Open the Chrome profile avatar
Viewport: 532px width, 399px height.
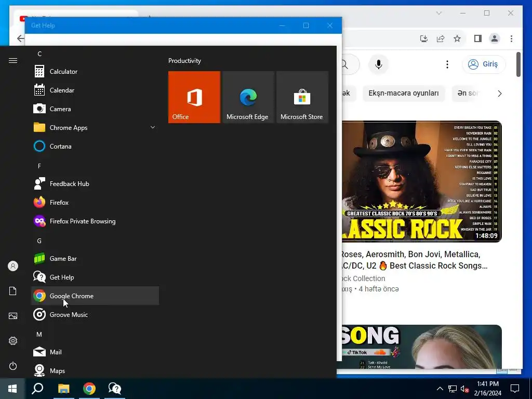click(495, 38)
